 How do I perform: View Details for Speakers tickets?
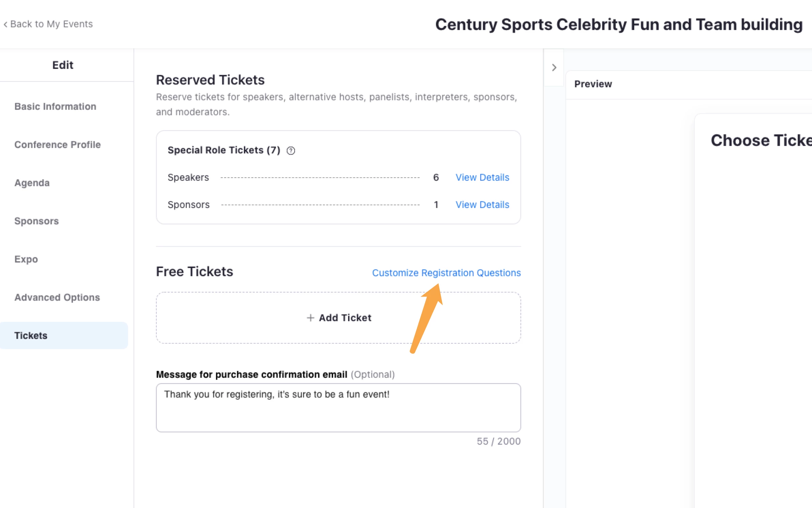point(482,177)
